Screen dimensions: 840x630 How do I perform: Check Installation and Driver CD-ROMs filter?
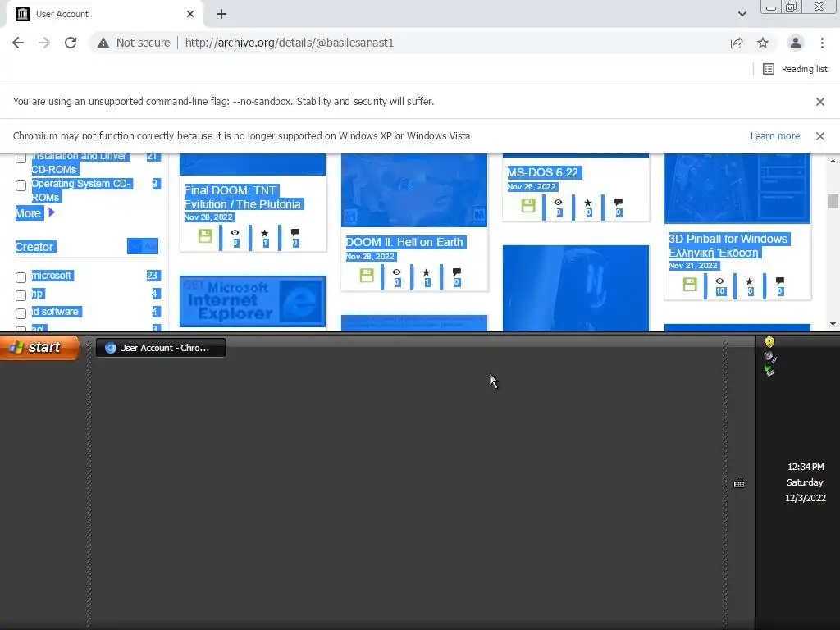point(21,157)
